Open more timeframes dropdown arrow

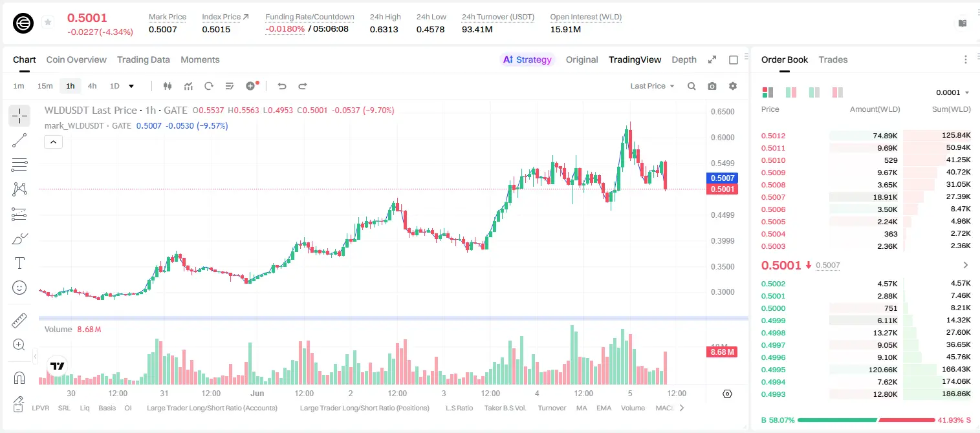[x=131, y=86]
